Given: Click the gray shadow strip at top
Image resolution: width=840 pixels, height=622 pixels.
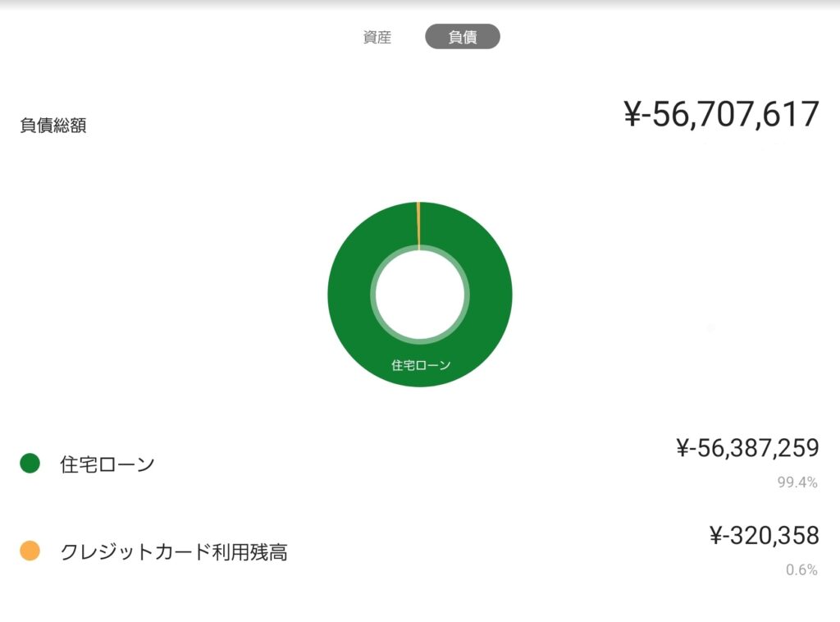Looking at the screenshot, I should coord(420,4).
